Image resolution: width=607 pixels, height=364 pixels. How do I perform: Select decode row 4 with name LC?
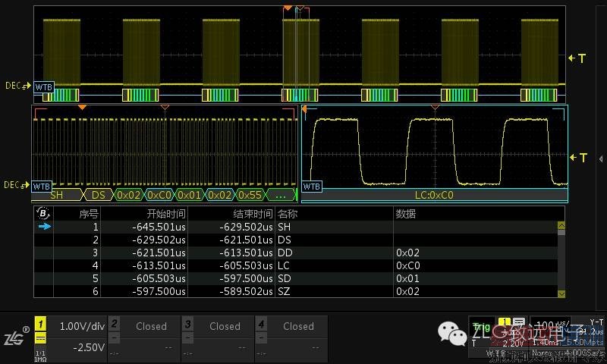coord(285,265)
